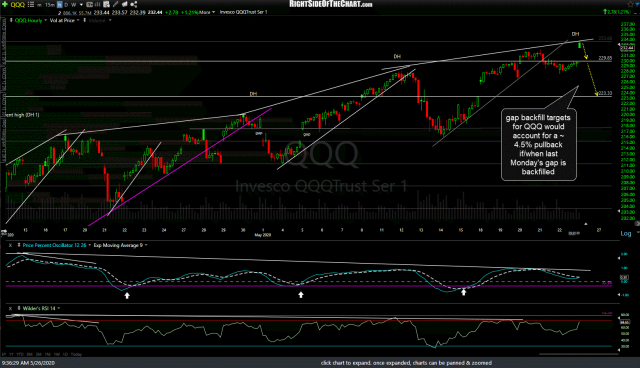The width and height of the screenshot is (640, 368).
Task: Click the bar-style icon next to chart type
Action: tap(98, 4)
